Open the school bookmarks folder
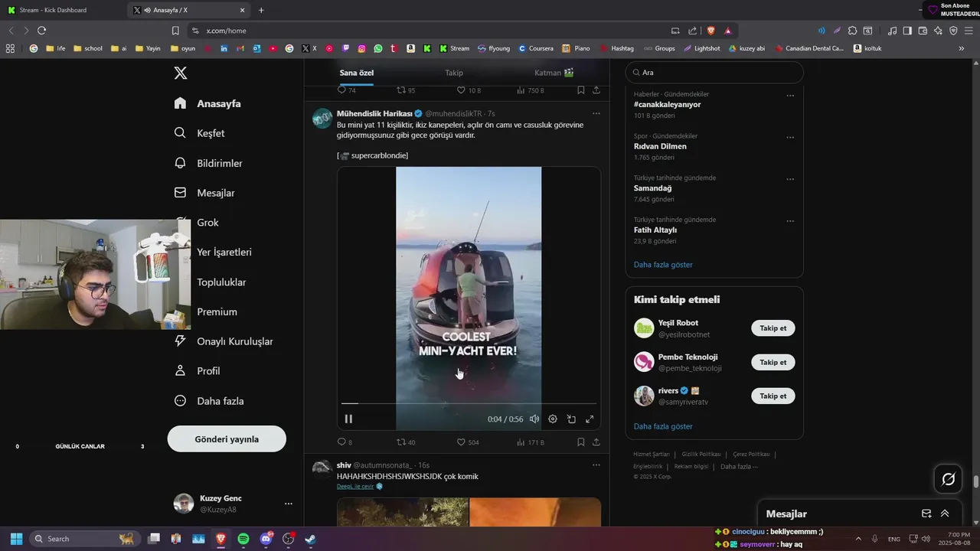Viewport: 980px width, 551px height. coord(87,48)
